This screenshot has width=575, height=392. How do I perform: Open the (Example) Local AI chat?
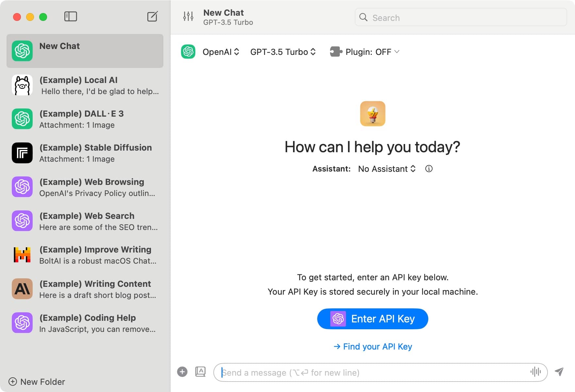click(x=85, y=85)
